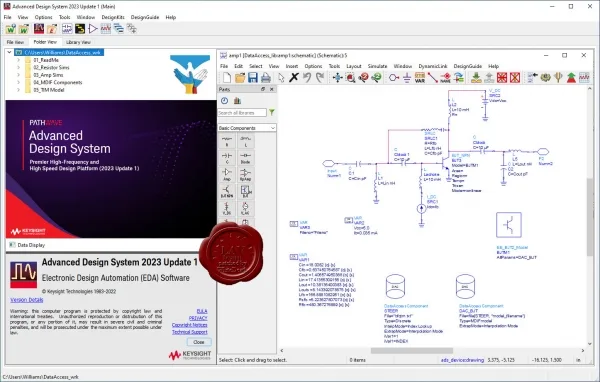600x382 pixels.
Task: Open the Layout menu in schematic window
Action: click(x=354, y=66)
